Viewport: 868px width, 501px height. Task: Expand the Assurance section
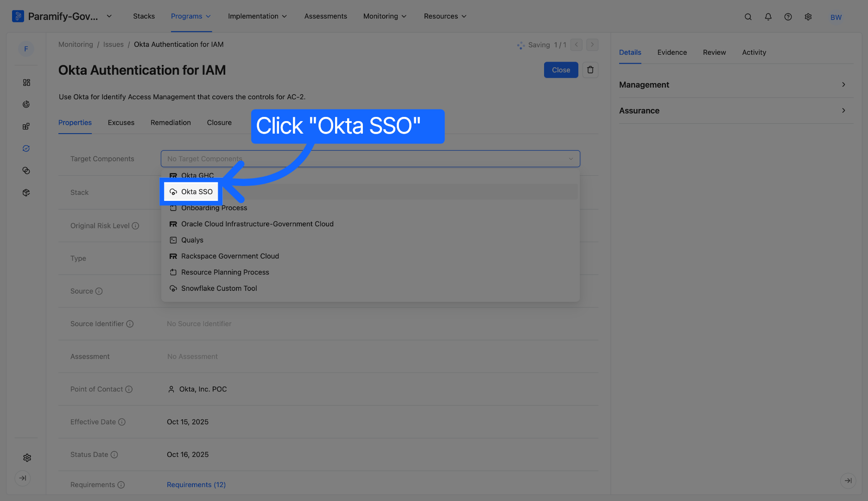(x=736, y=111)
